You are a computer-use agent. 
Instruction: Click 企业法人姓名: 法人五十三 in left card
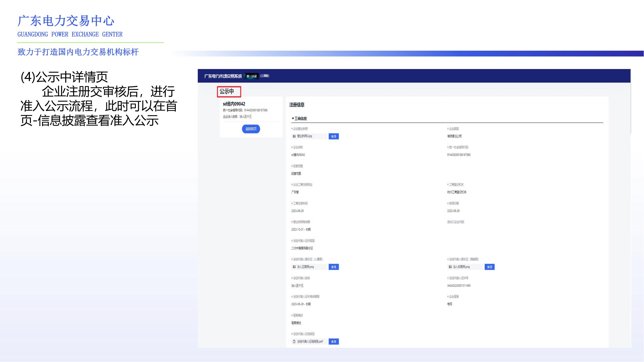tap(237, 117)
